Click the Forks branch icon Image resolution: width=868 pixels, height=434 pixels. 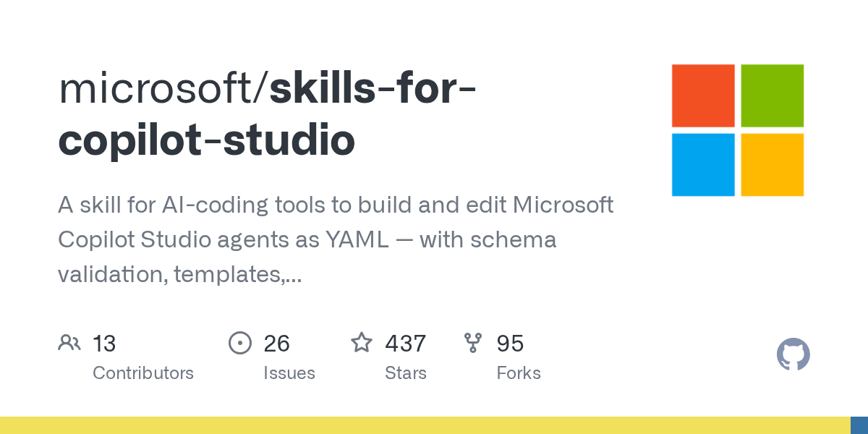(x=473, y=343)
